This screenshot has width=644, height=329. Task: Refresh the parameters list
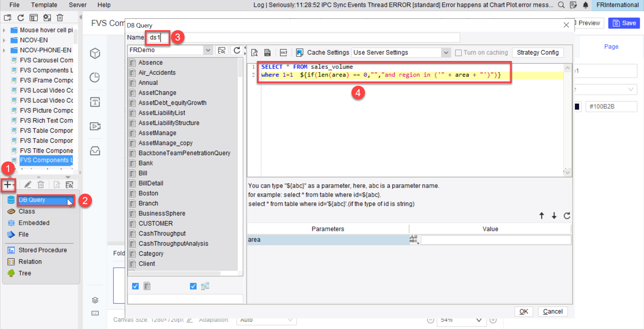[567, 216]
